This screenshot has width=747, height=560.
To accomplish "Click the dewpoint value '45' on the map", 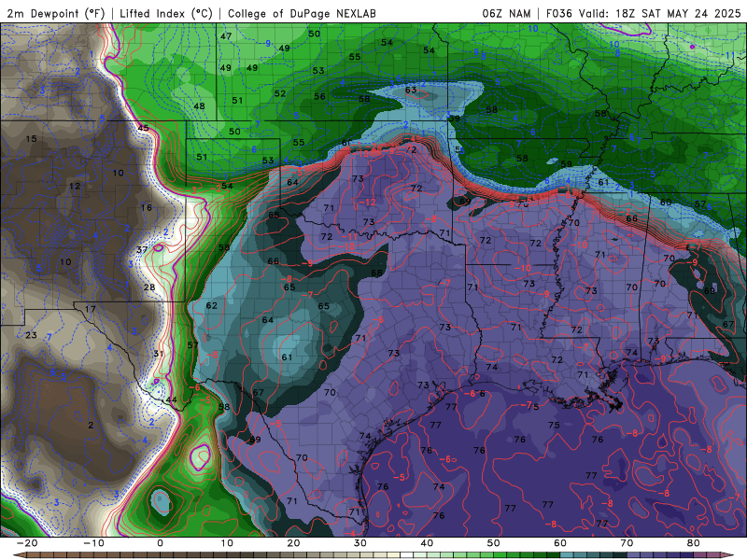I will [x=143, y=128].
